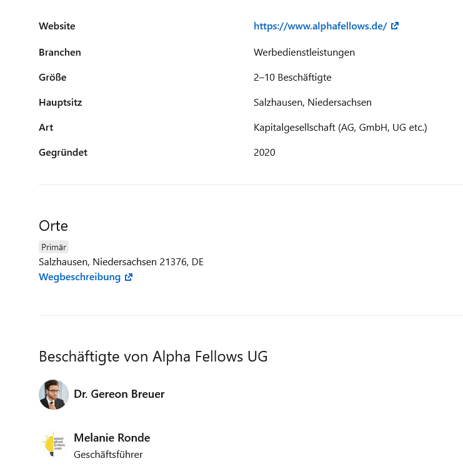Click Beschäftigte von Alpha Fellows UG heading
The height and width of the screenshot is (476, 463).
(153, 357)
